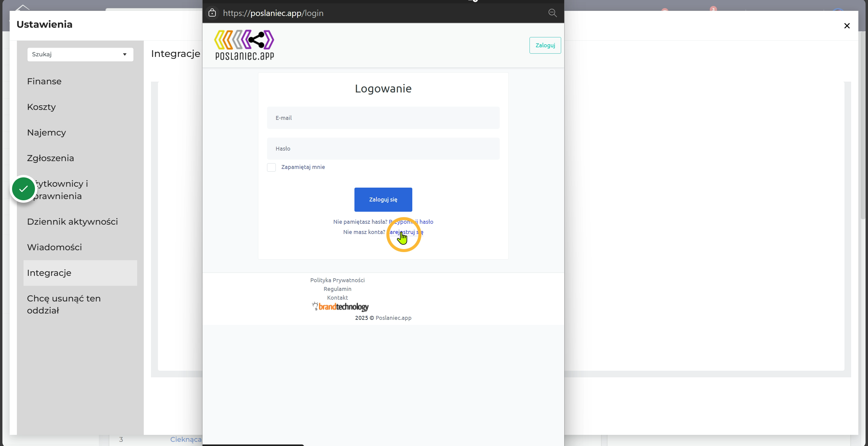Focus the Hasło password field
Viewport: 868px width, 446px height.
point(383,148)
